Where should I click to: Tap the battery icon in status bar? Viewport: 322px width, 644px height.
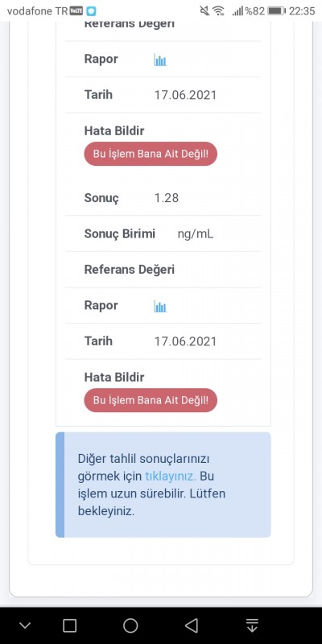tap(276, 10)
